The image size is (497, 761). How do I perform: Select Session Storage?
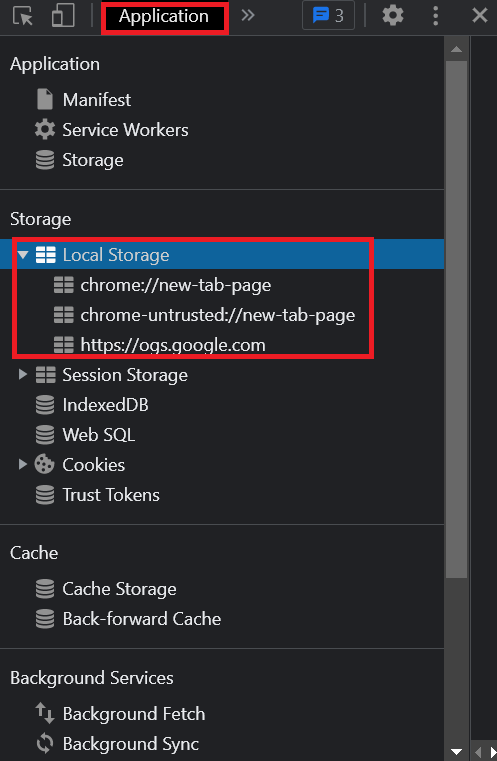(125, 375)
